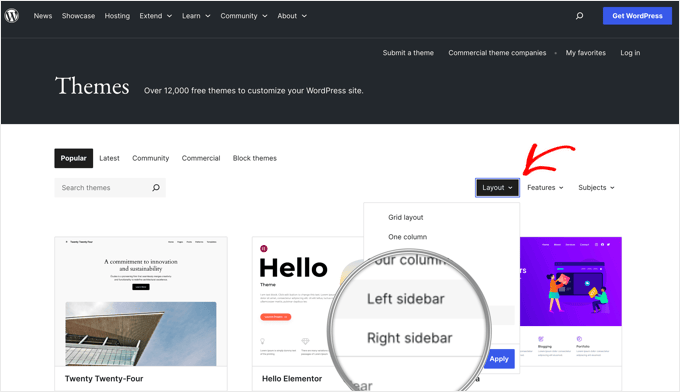Switch to the Latest tab
This screenshot has height=392, width=680.
point(109,158)
